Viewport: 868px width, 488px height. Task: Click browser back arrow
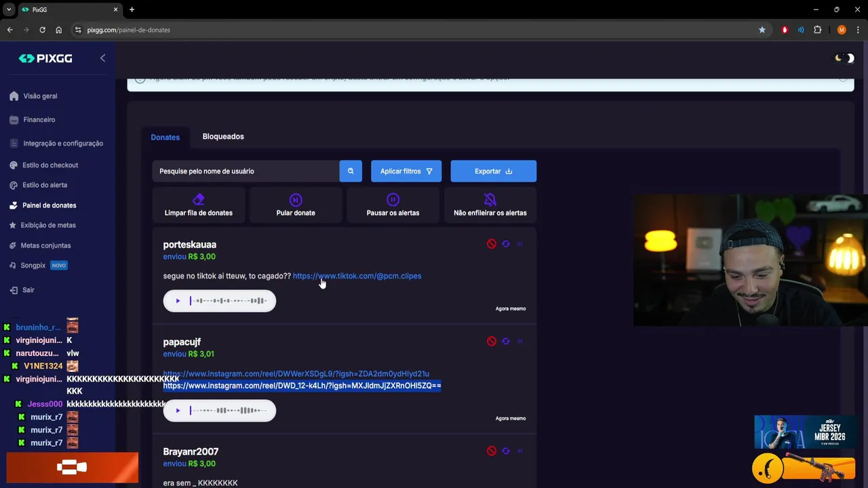(9, 30)
